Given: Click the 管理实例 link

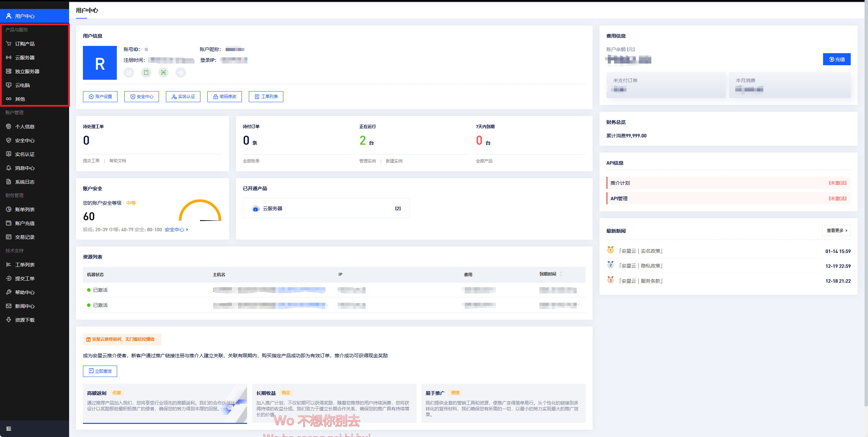Looking at the screenshot, I should point(367,161).
